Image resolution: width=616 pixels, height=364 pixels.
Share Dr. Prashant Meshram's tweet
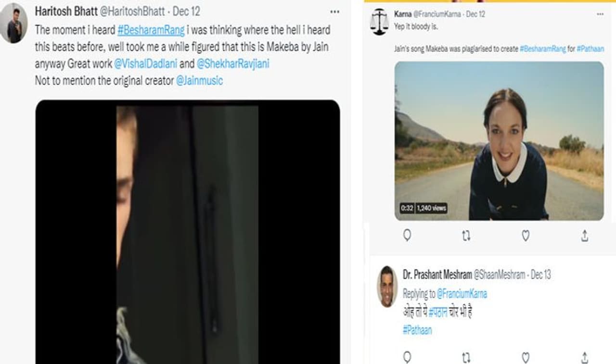point(585,357)
